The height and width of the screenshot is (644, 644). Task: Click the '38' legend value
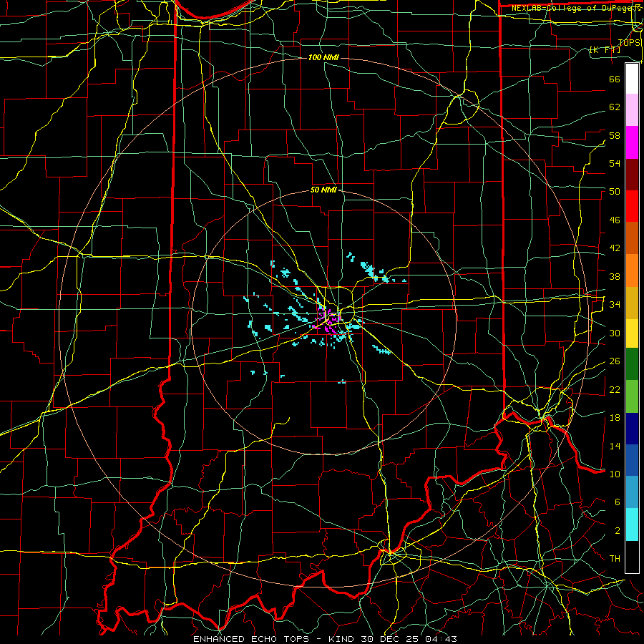[615, 276]
